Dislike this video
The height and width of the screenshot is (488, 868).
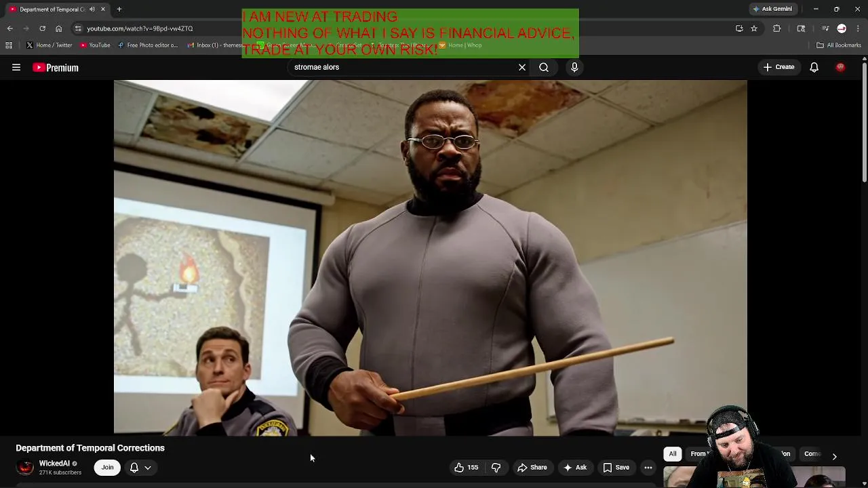point(496,467)
